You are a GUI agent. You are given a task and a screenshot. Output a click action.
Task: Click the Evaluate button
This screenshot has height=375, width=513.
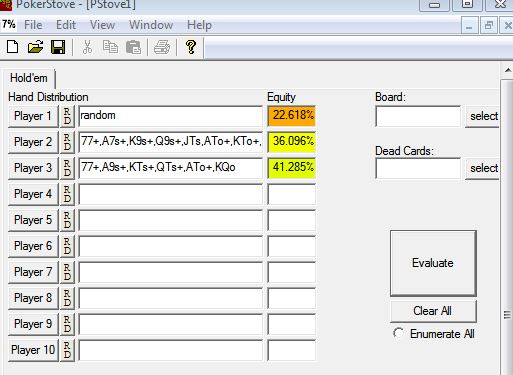[x=433, y=263]
